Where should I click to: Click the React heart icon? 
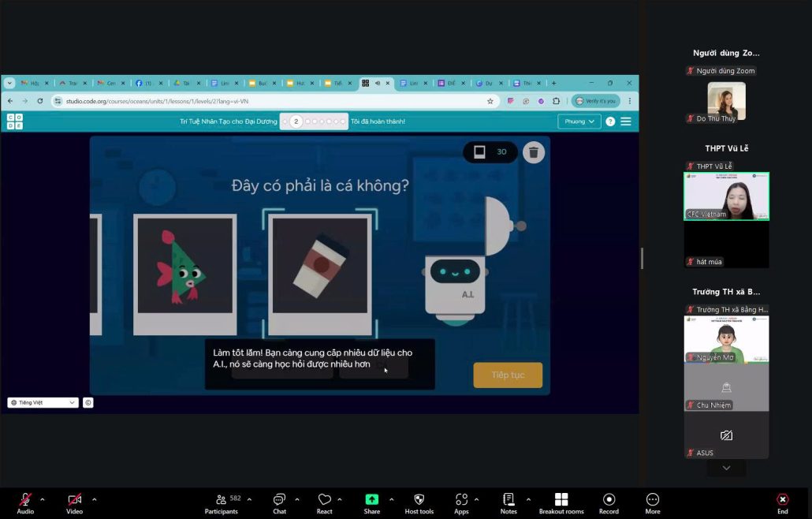tap(324, 500)
